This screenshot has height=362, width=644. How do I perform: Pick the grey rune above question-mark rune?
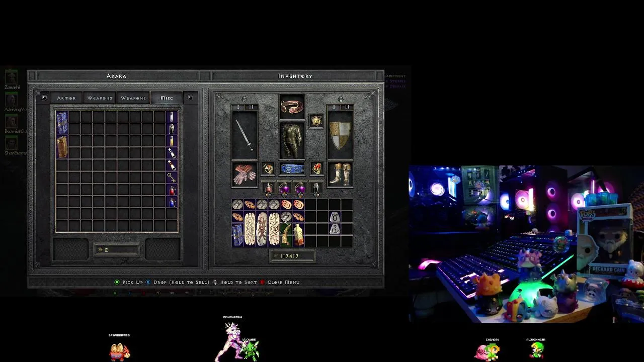(335, 217)
